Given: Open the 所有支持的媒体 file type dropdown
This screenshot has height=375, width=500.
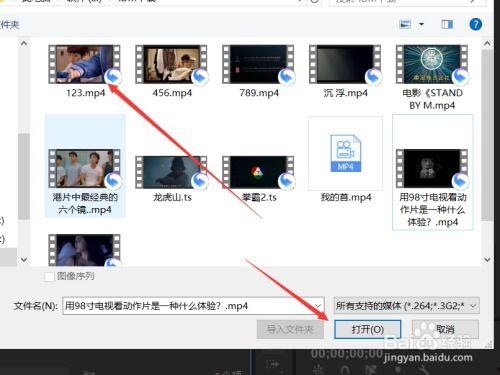Looking at the screenshot, I should [406, 306].
